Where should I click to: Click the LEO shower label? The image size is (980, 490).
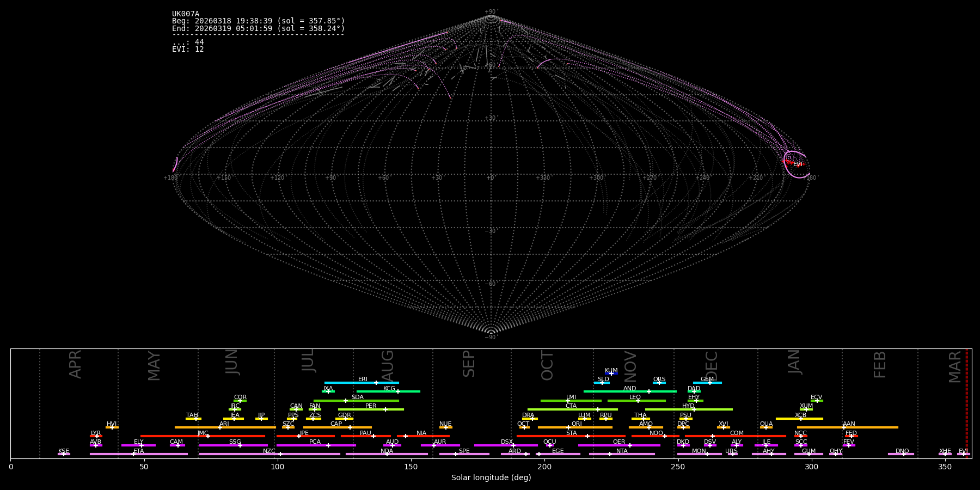point(635,397)
